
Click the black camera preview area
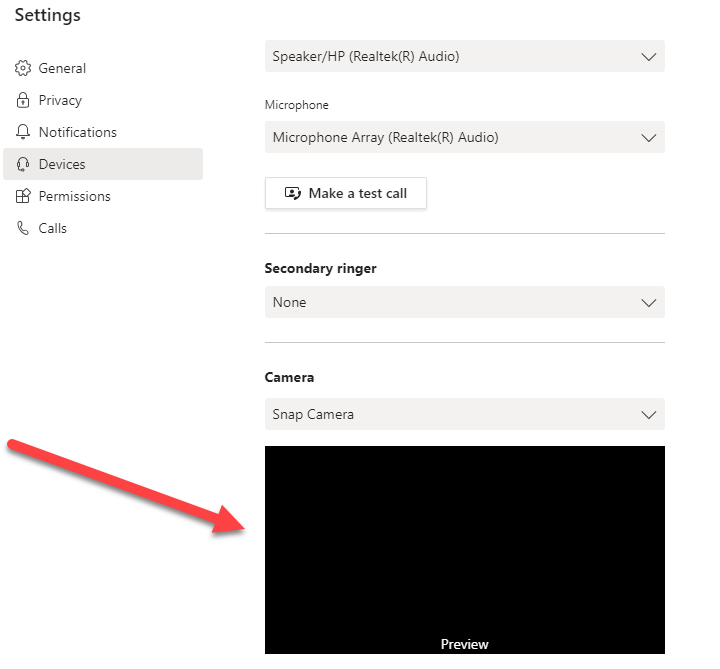pos(465,550)
